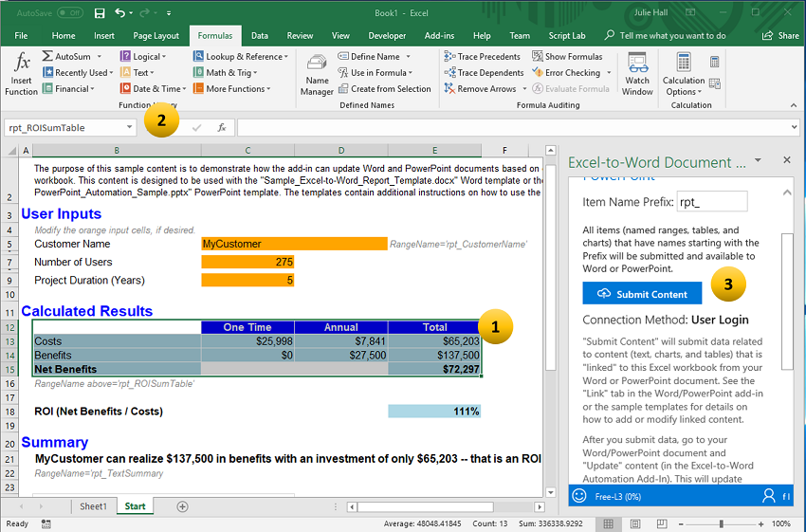
Task: Open the Undo history dropdown arrow
Action: pyautogui.click(x=131, y=13)
